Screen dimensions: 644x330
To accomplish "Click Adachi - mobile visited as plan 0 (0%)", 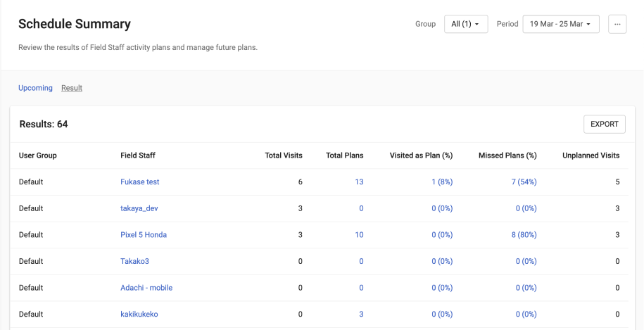I will 442,288.
